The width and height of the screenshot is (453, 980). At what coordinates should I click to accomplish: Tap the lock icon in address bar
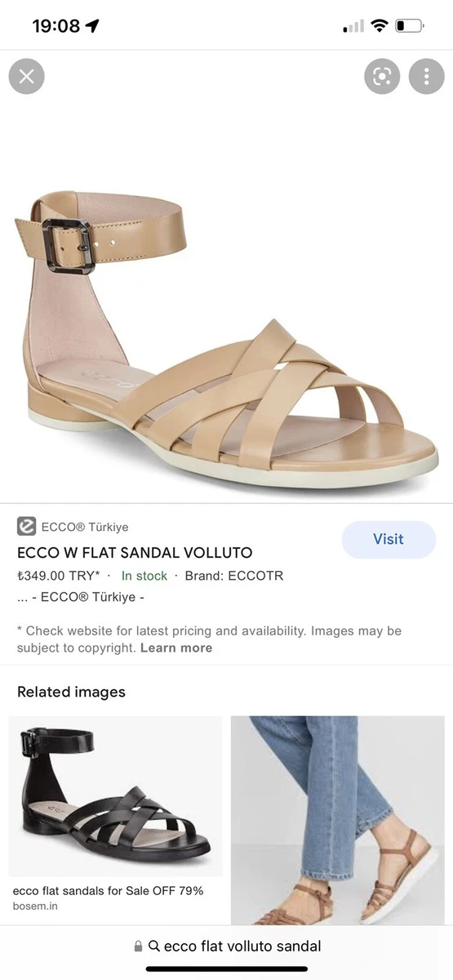point(139,946)
